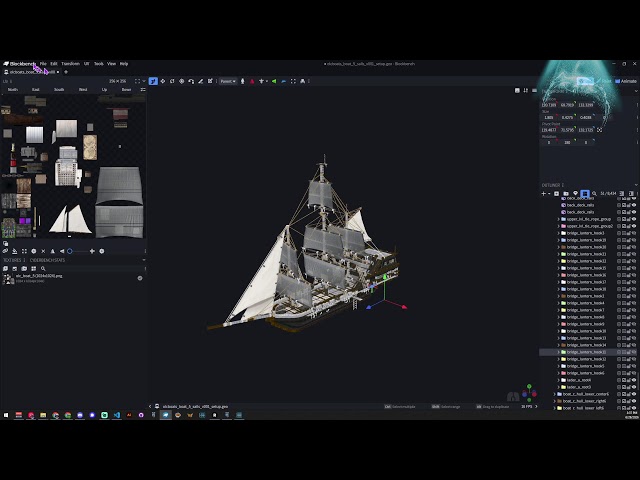The width and height of the screenshot is (640, 480).
Task: Click the add group icon in Outliner toolbar
Action: [x=566, y=193]
